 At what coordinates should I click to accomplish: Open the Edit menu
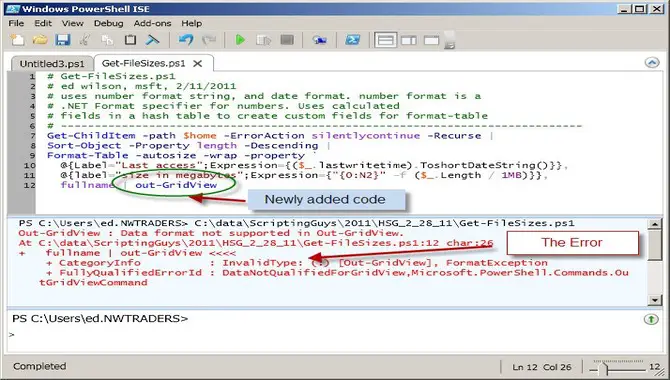[x=43, y=23]
